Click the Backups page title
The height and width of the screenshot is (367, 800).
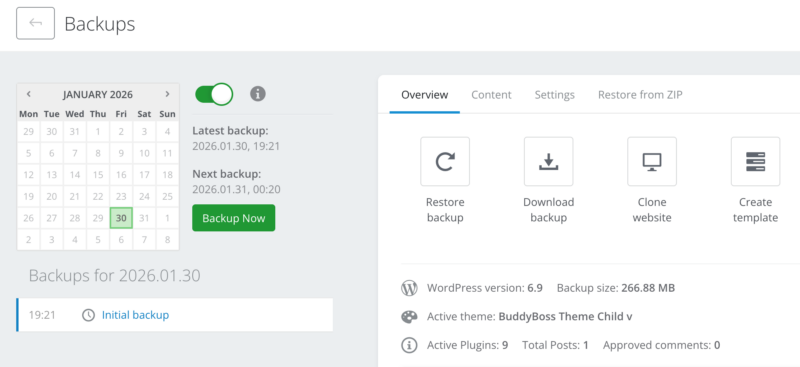[99, 24]
